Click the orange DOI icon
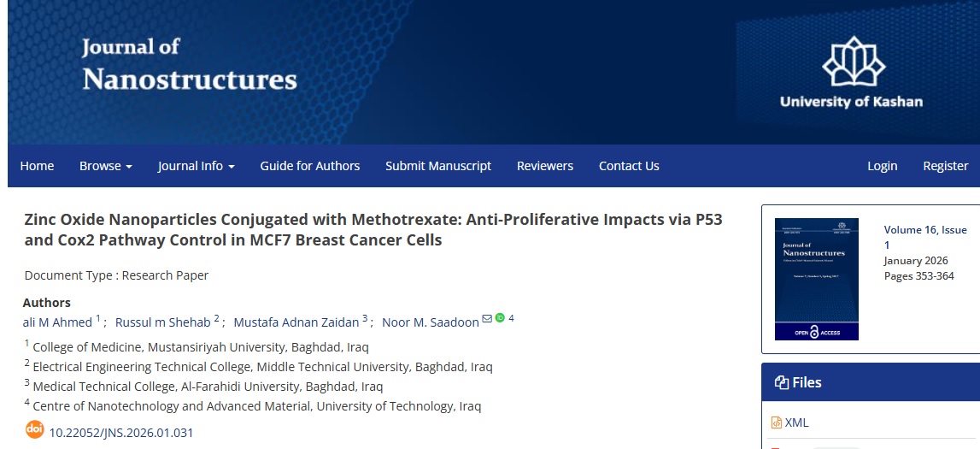This screenshot has width=980, height=449. (x=34, y=430)
